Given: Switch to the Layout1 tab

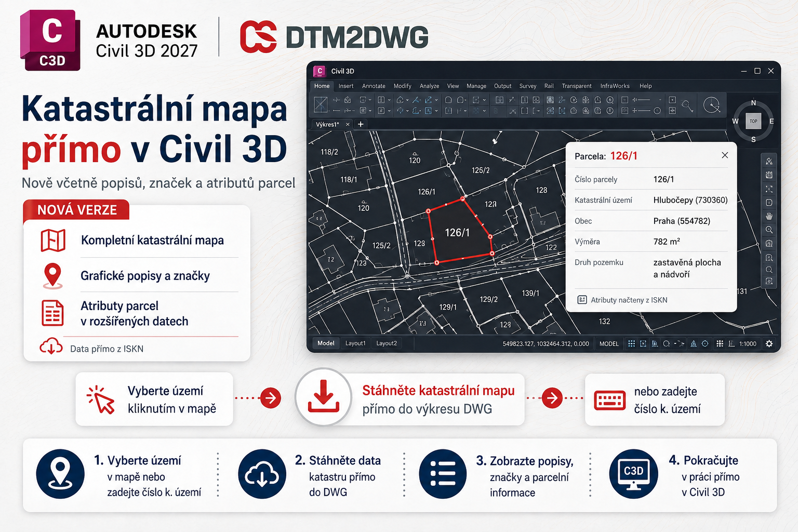Looking at the screenshot, I should 355,343.
